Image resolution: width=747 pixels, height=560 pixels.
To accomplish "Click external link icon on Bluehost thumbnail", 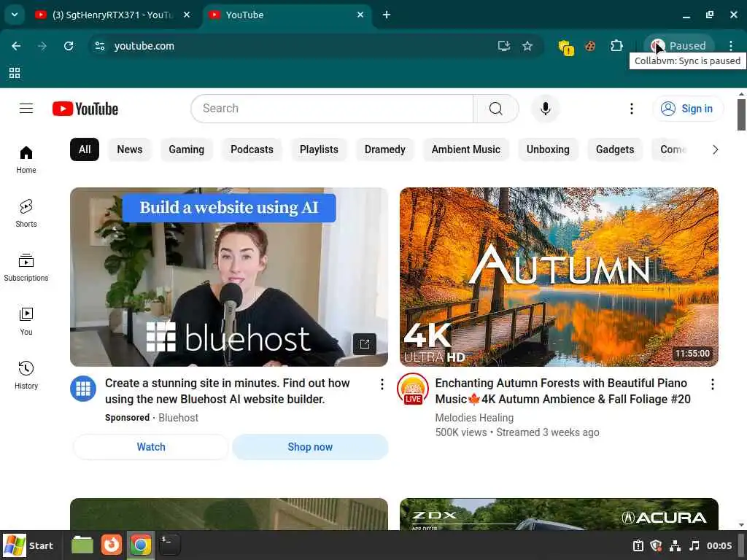I will 365,344.
